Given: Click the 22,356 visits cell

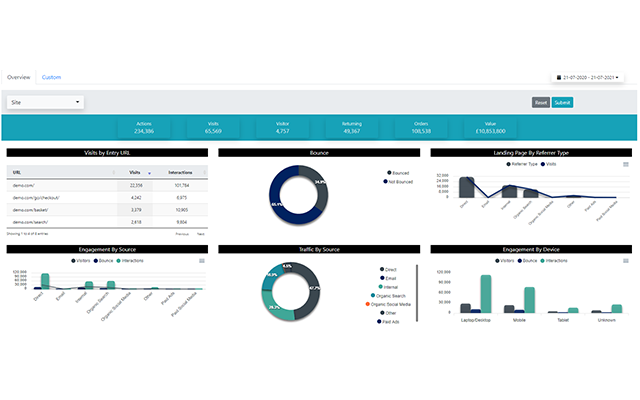Looking at the screenshot, I should point(136,185).
